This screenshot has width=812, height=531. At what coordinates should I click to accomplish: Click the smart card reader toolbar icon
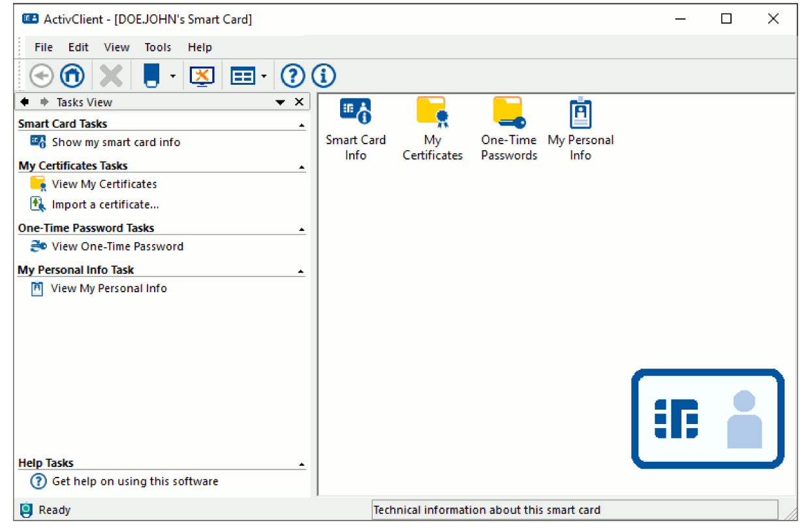click(x=151, y=76)
